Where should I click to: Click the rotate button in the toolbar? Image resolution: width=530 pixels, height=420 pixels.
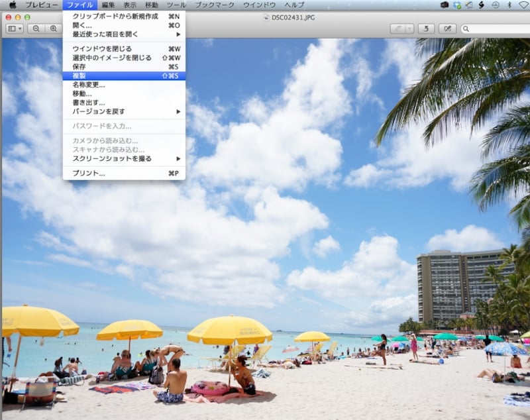click(426, 28)
